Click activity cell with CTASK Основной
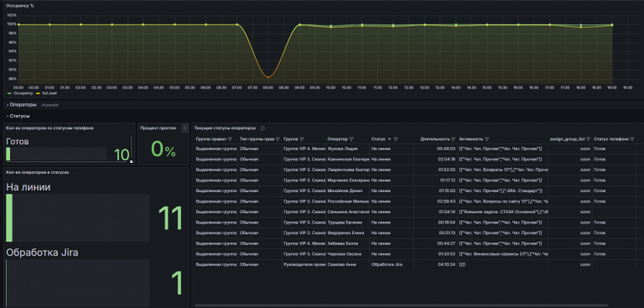 point(503,211)
